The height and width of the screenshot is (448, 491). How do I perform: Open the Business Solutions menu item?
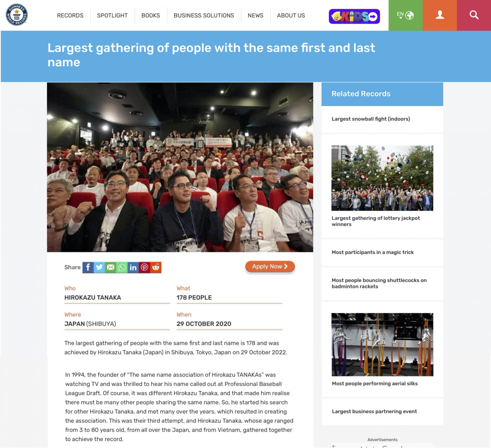[x=204, y=15]
